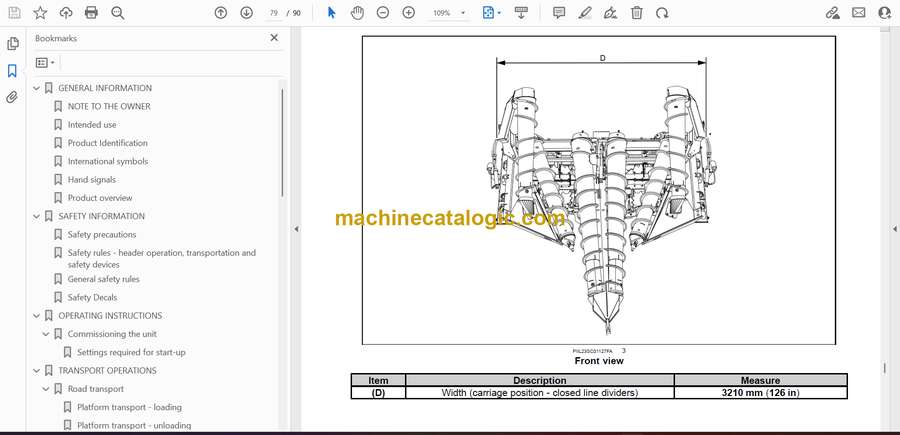Jump to Safety Decals bookmark
This screenshot has height=435, width=900.
click(92, 297)
